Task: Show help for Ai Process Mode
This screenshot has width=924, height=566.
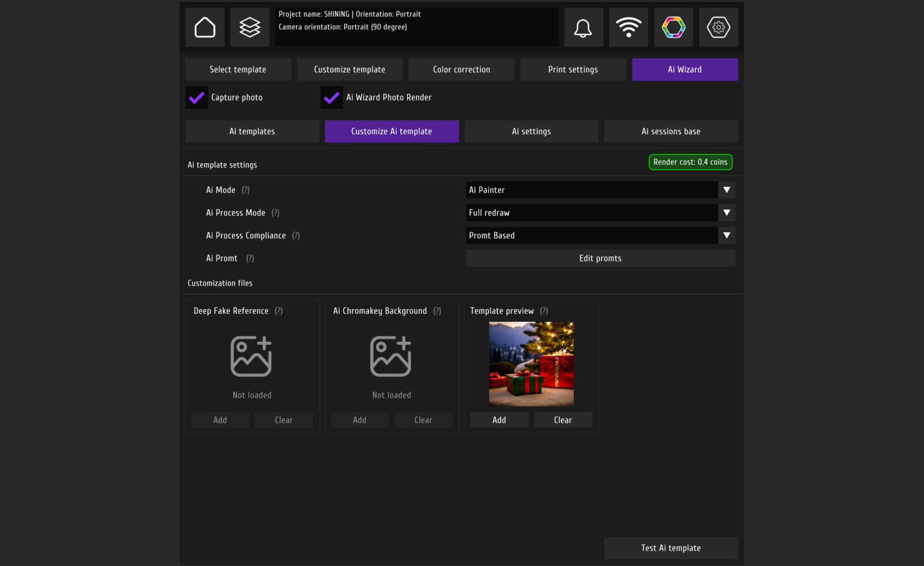Action: (276, 213)
